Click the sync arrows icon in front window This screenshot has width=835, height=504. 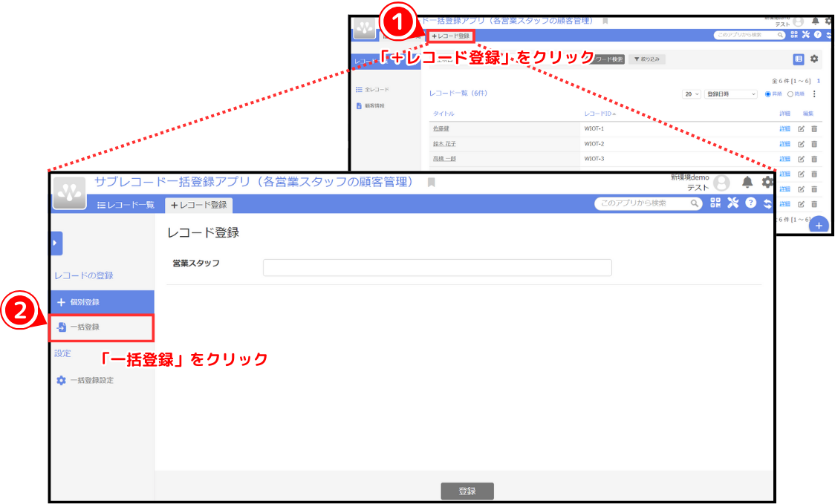pos(767,203)
